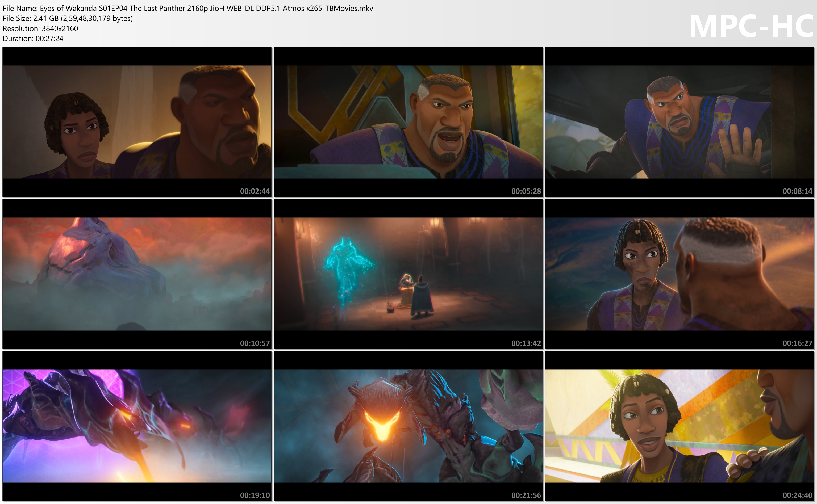Click the 00:08:14 timestamp label
This screenshot has height=504, width=817.
pos(797,191)
